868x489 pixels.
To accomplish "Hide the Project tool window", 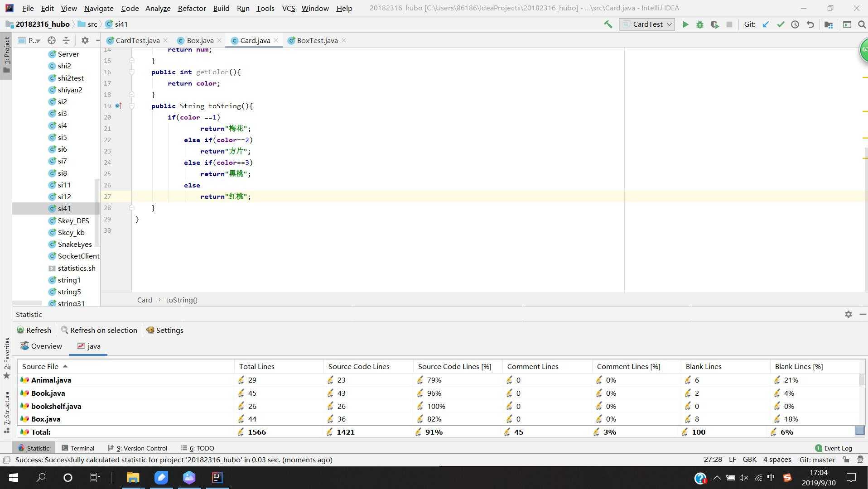I will click(97, 40).
